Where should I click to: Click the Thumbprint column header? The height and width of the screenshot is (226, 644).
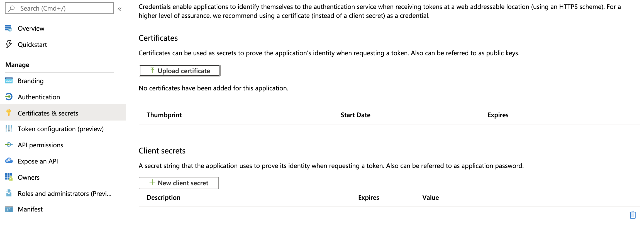tap(164, 115)
